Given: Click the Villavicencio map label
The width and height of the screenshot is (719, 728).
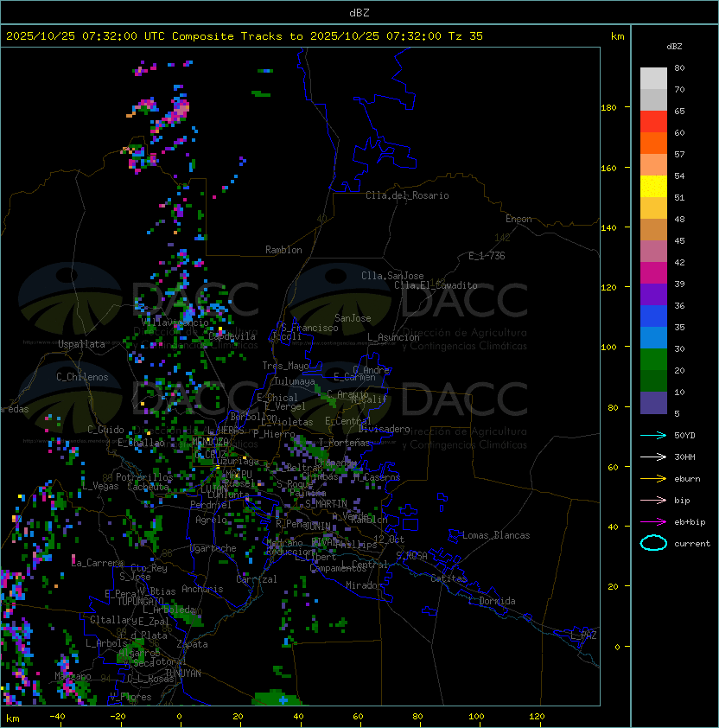Looking at the screenshot, I should click(x=175, y=322).
